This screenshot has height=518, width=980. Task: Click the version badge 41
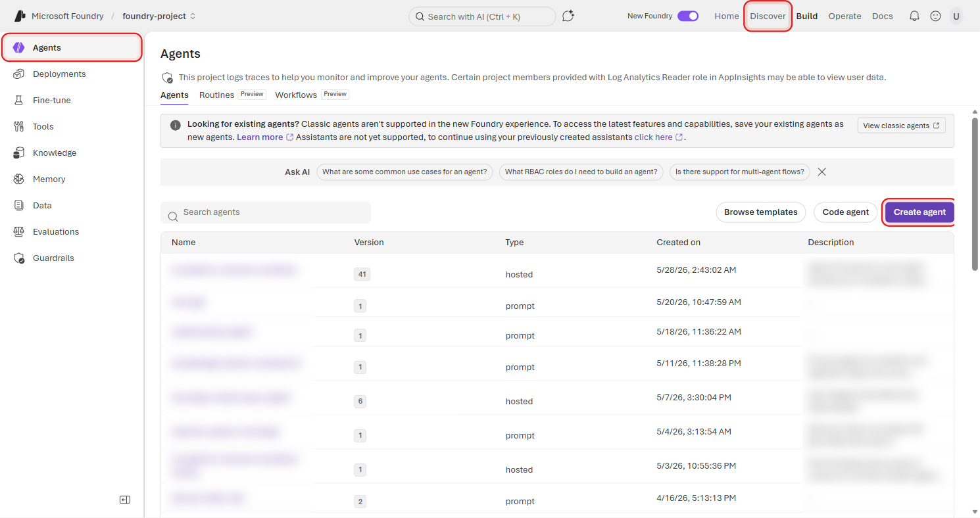pyautogui.click(x=362, y=274)
